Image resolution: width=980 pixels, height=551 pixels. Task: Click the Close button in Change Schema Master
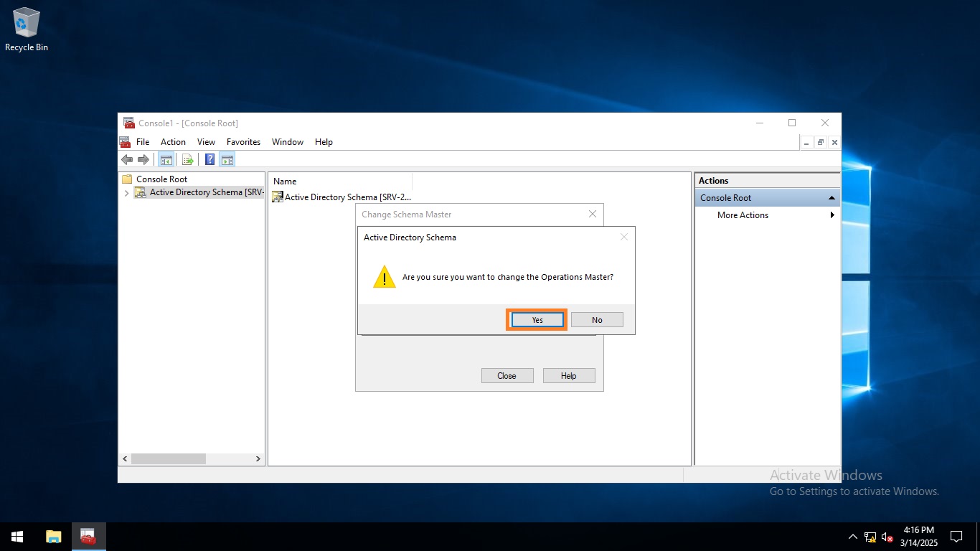[x=507, y=376]
